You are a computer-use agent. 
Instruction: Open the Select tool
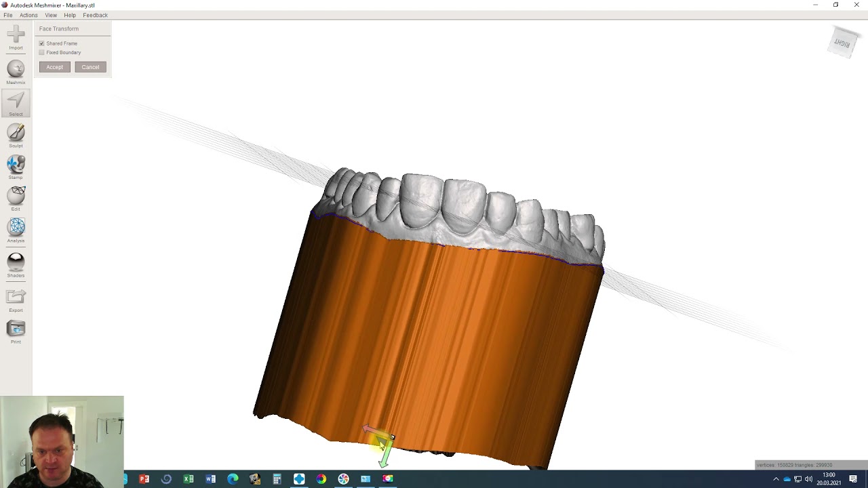tap(16, 104)
